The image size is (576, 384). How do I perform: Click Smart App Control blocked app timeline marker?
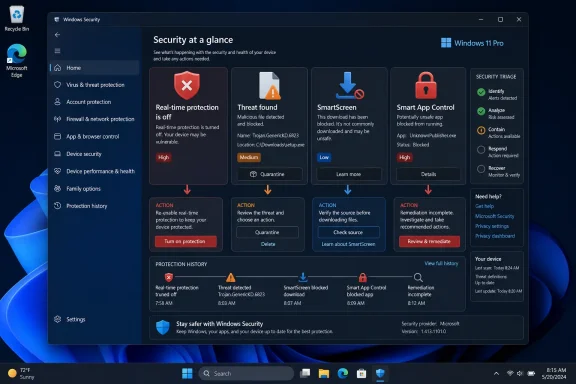[363, 277]
